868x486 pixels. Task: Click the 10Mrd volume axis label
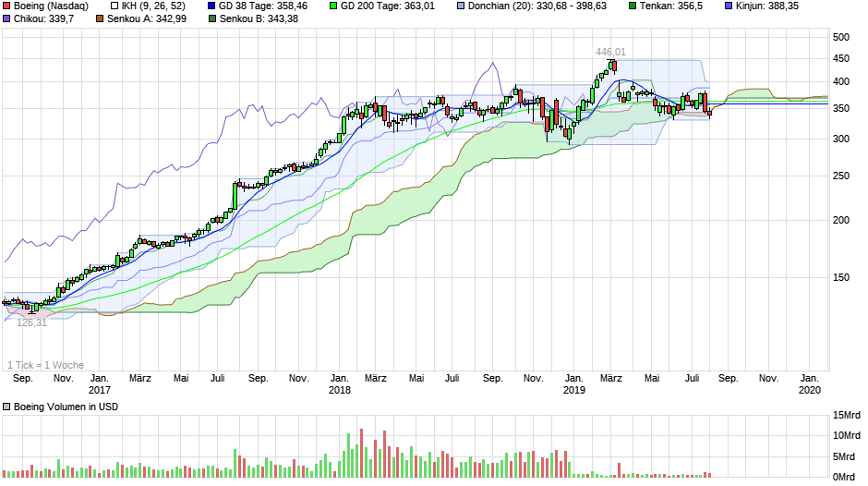(x=847, y=435)
